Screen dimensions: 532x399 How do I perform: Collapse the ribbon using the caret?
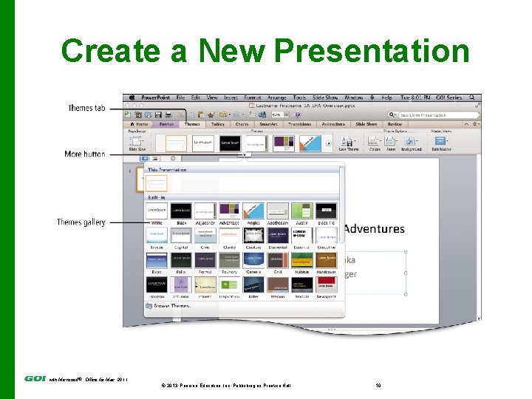click(466, 125)
